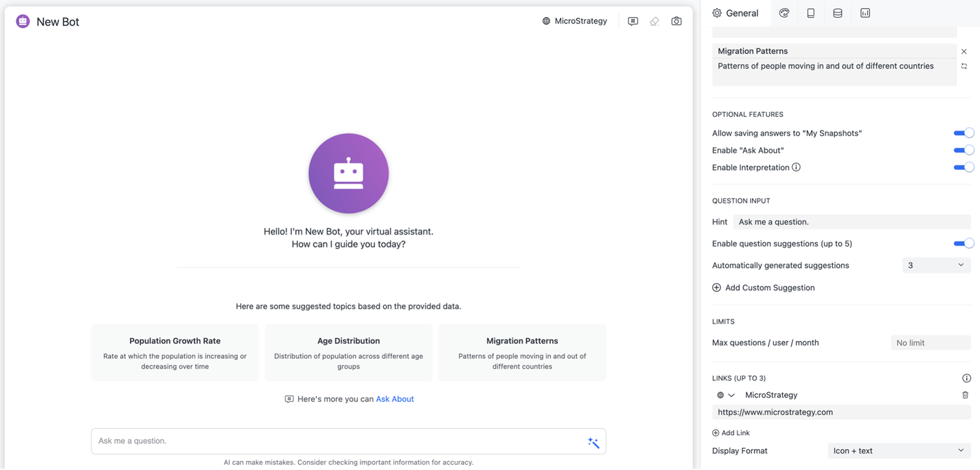Click the camera snapshots icon in header

pos(676,22)
